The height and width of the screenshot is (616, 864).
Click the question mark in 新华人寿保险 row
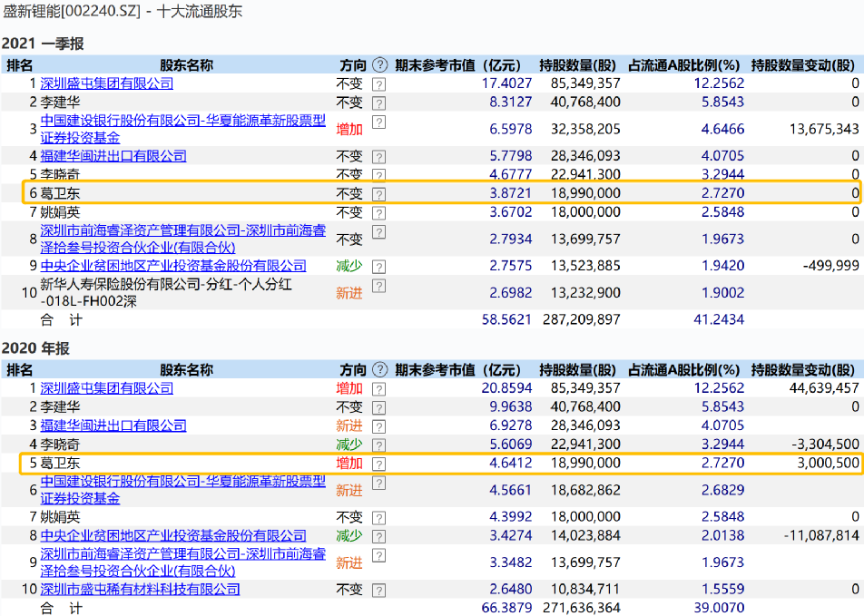[379, 286]
